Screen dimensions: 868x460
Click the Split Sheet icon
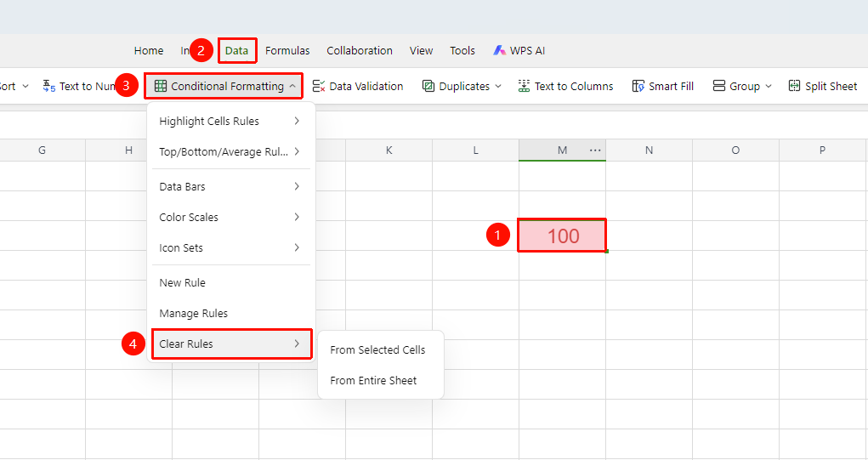(794, 86)
